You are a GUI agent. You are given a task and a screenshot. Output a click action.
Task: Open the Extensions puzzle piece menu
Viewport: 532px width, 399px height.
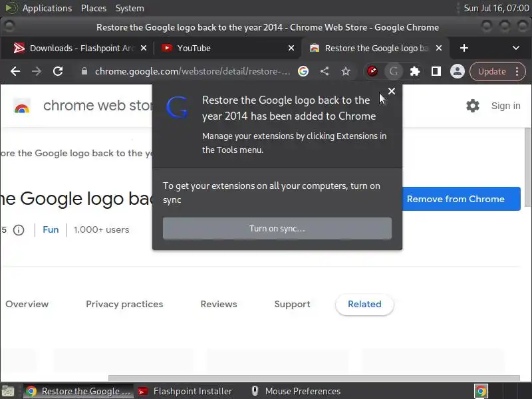414,71
